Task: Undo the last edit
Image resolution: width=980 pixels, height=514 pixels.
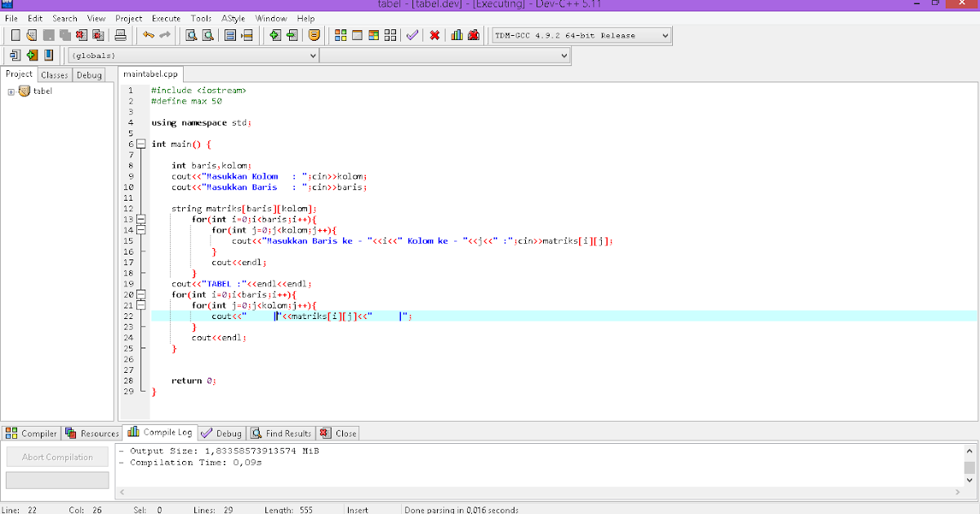Action: [147, 35]
